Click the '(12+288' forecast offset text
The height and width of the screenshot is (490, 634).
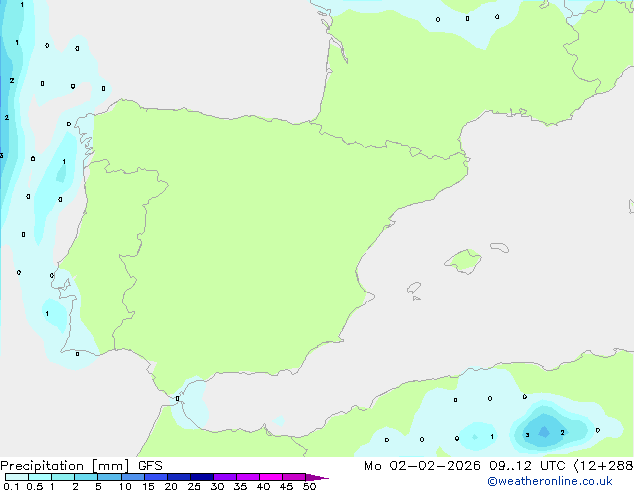(x=603, y=466)
